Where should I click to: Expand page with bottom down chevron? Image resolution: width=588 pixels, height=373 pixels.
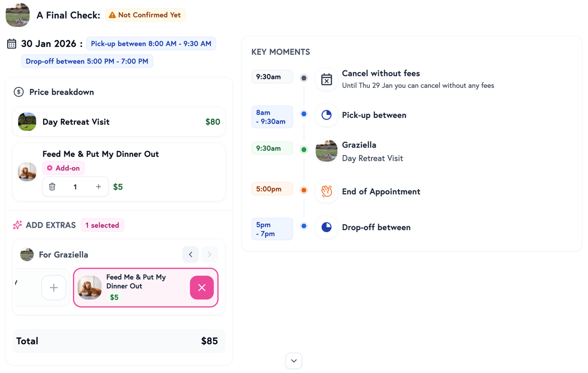[294, 361]
